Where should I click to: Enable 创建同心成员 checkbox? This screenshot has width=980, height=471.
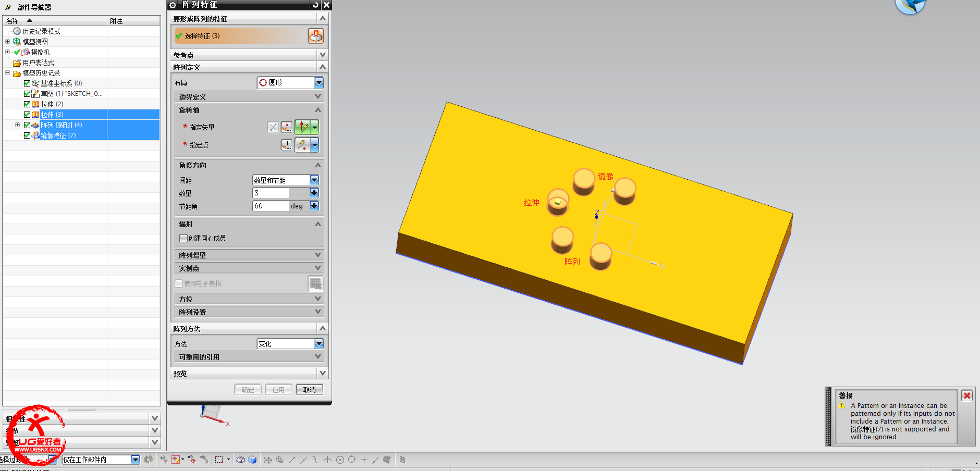point(183,238)
